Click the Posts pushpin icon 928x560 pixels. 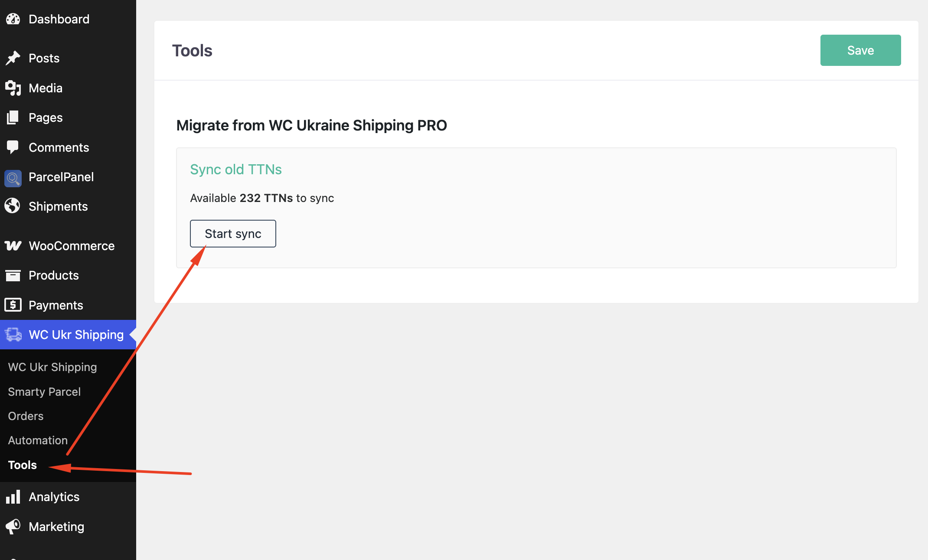pos(13,58)
